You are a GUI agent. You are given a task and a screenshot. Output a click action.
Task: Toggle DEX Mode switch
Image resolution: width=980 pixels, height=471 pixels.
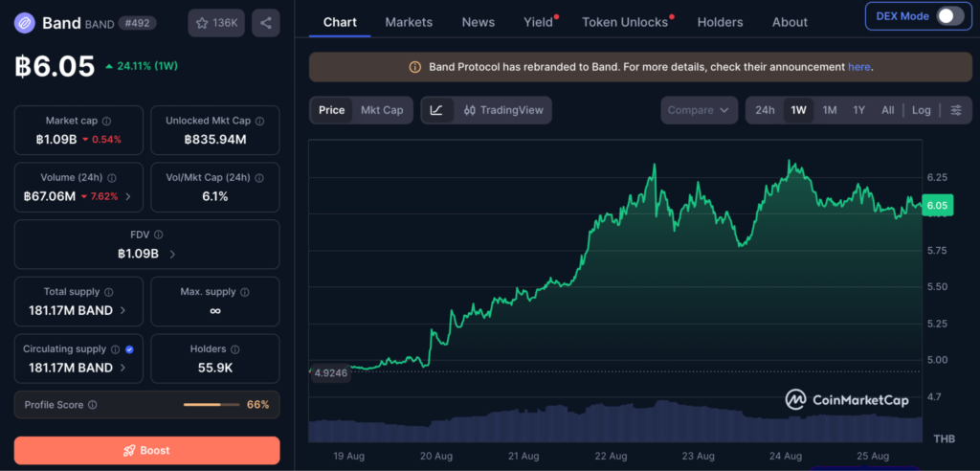(x=950, y=16)
